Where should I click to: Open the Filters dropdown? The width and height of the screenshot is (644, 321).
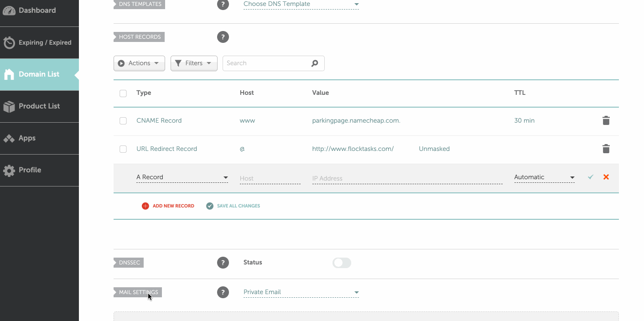click(x=194, y=63)
